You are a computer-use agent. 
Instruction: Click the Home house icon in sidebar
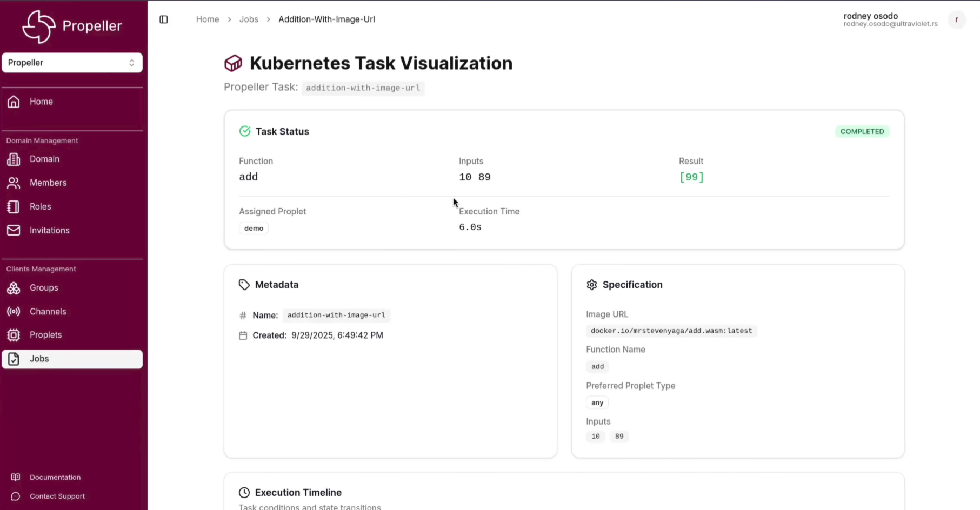14,102
